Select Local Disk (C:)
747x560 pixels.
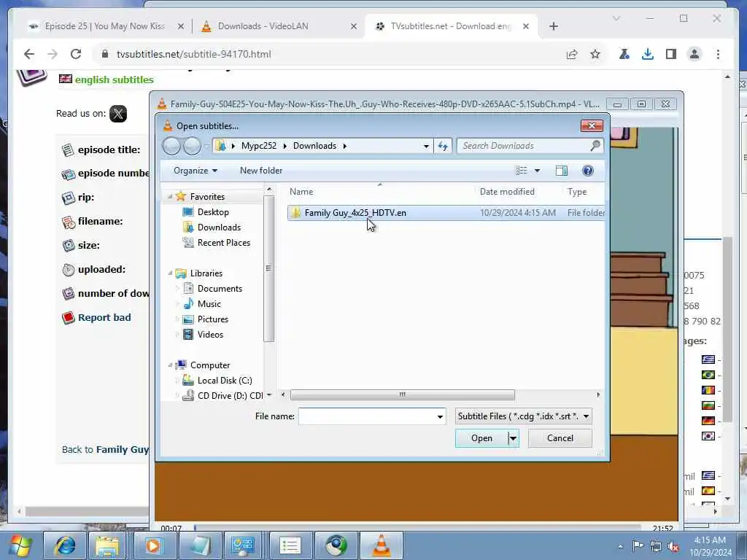click(225, 381)
